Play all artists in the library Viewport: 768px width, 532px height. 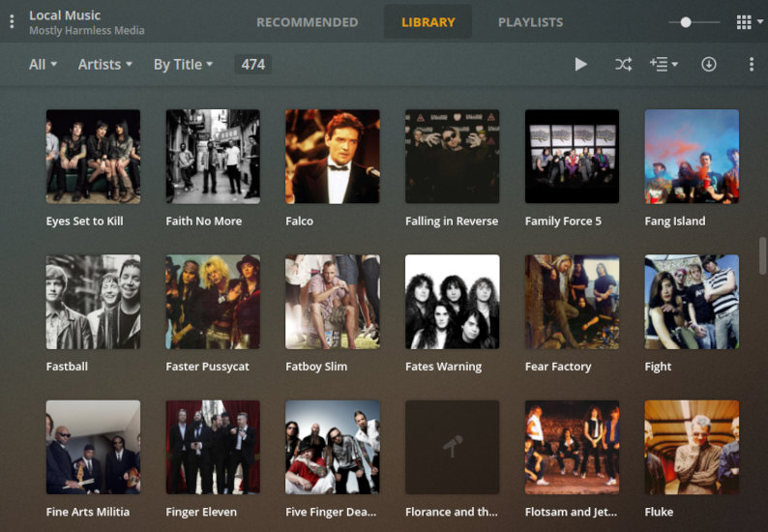[x=580, y=65]
